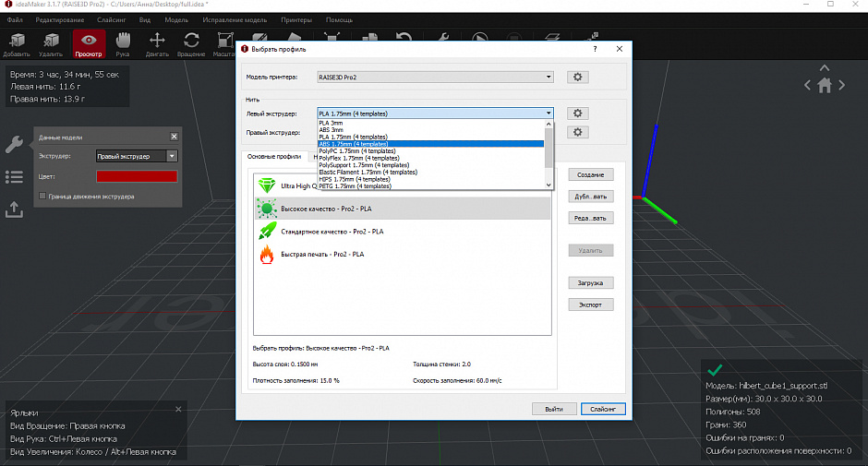Select Стандартное качество - Pro2 - PLA profile

point(403,232)
